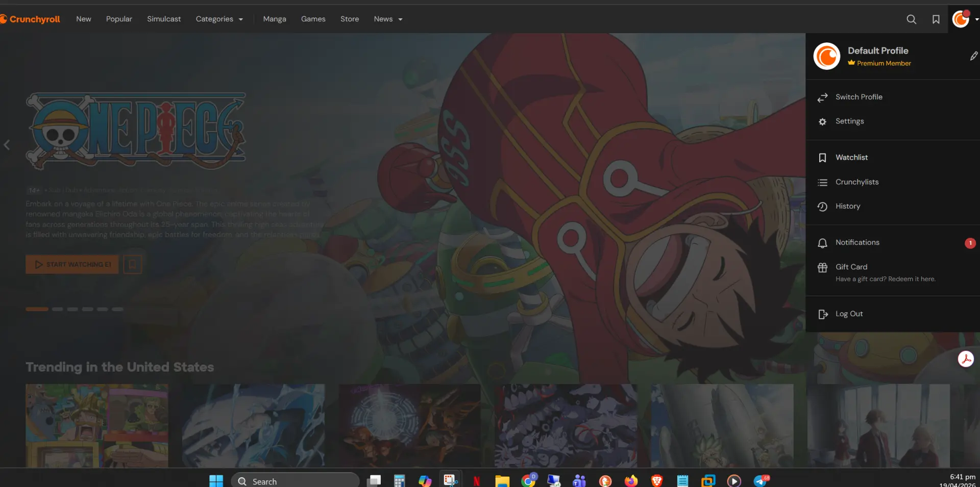Select the last carousel indicator
Viewport: 980px width, 487px height.
click(117, 309)
